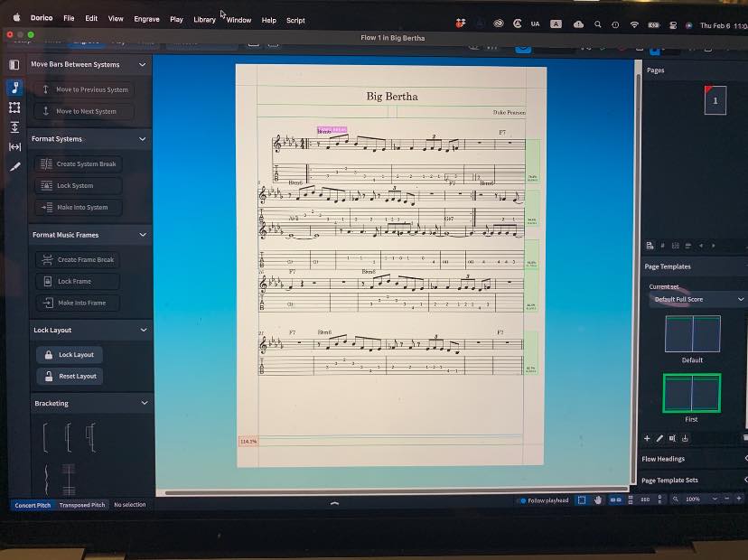This screenshot has height=560, width=748.
Task: Click the magnifier zoom icon in the status bar
Action: click(x=676, y=499)
